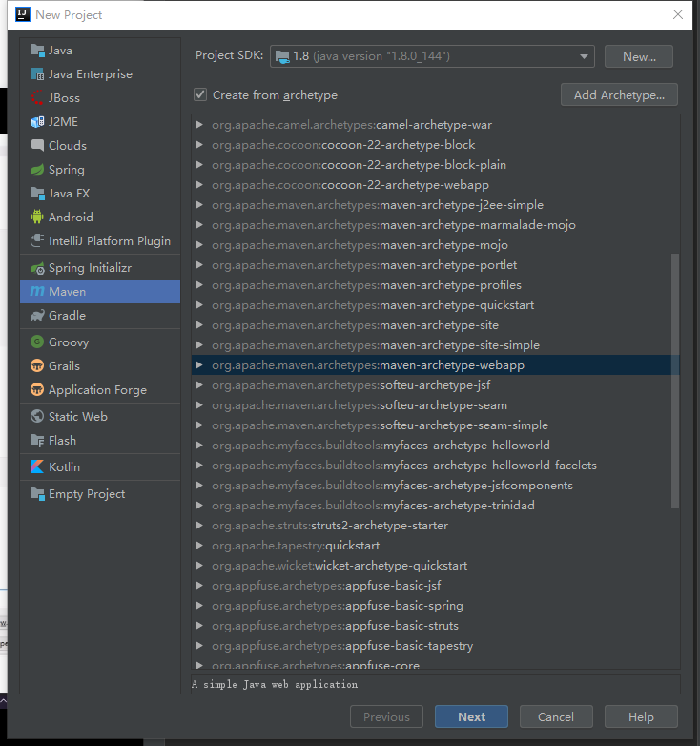Expand the selected maven-archetype-webapp node
Viewport: 700px width, 746px height.
[199, 365]
